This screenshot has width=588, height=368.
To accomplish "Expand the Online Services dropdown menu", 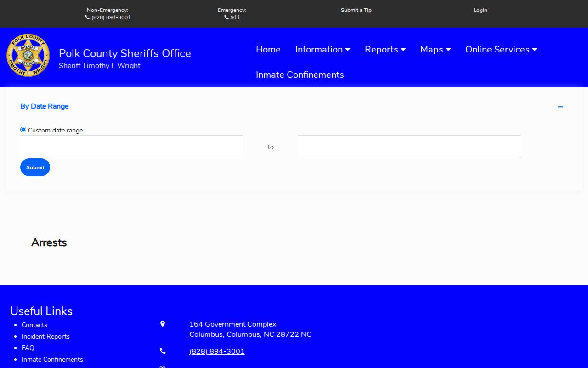I will pos(501,49).
